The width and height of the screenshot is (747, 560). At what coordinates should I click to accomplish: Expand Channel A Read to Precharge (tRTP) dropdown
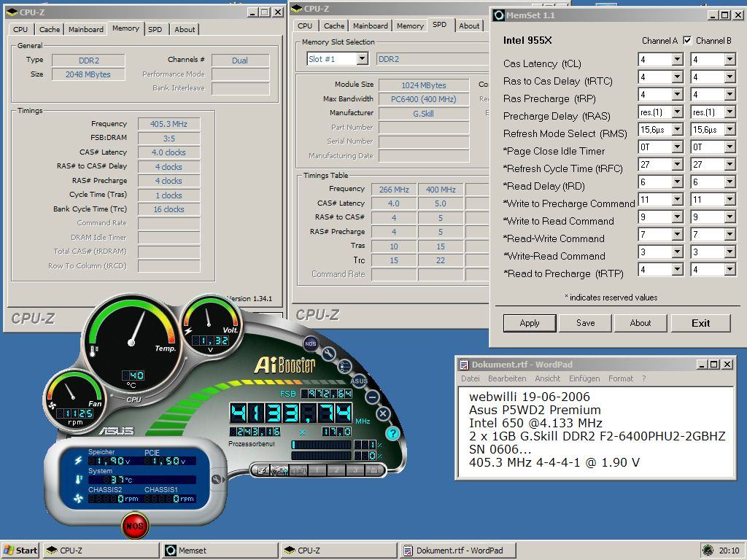coord(678,270)
